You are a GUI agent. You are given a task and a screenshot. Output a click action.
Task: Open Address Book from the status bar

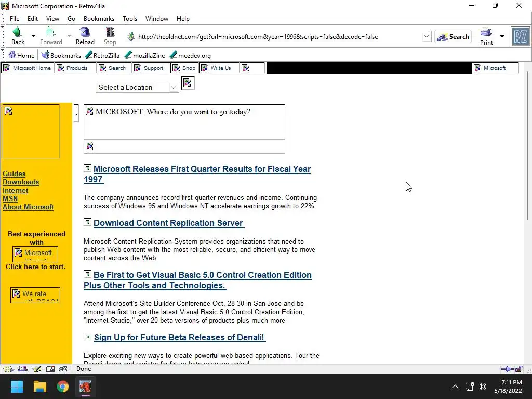coord(50,369)
